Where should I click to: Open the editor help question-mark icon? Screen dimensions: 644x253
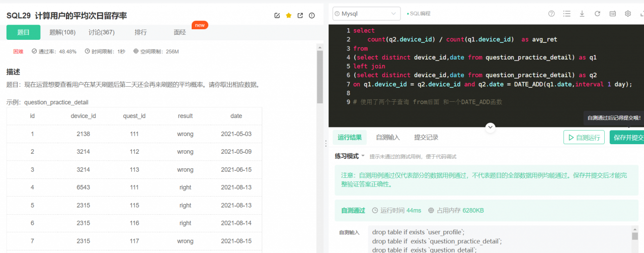point(551,14)
